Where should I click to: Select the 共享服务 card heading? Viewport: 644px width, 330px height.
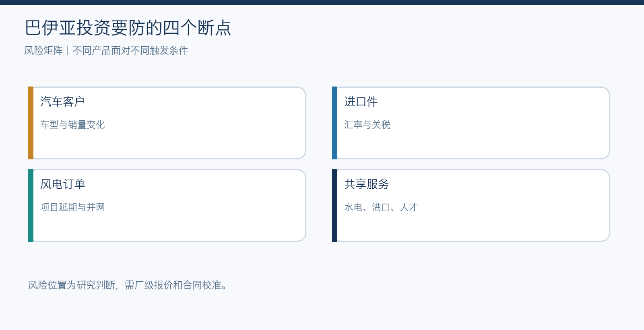[x=367, y=184]
